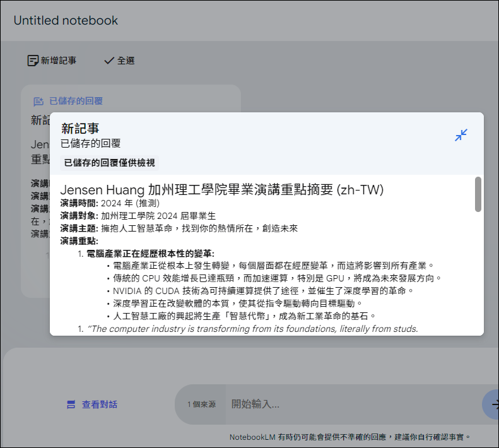Click the 新增記事 (add note) icon
Screen dimensions: 499x448
[x=33, y=61]
